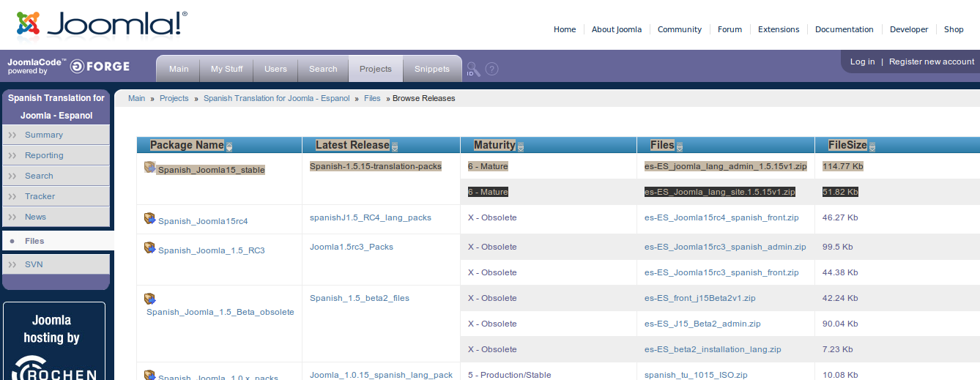Click the help question mark icon
The image size is (980, 380).
tap(492, 69)
